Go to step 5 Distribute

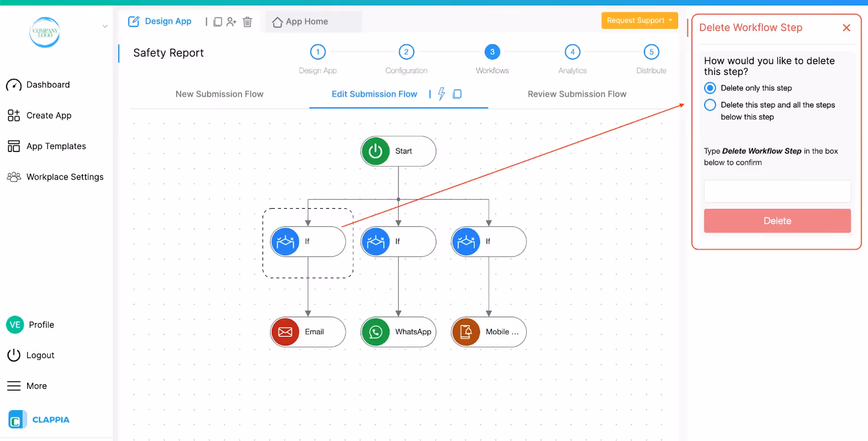click(x=652, y=52)
